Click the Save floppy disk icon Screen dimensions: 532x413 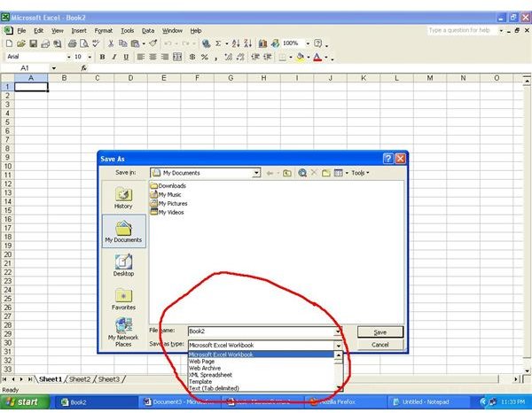click(34, 43)
